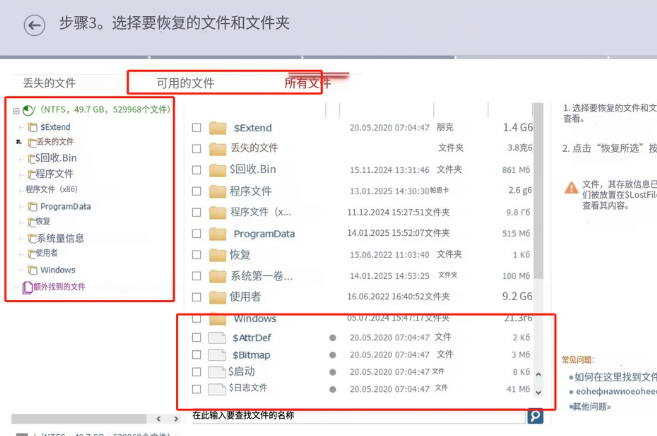The height and width of the screenshot is (436, 657).
Task: Click the ProgramData folder icon in file list
Action: (217, 234)
